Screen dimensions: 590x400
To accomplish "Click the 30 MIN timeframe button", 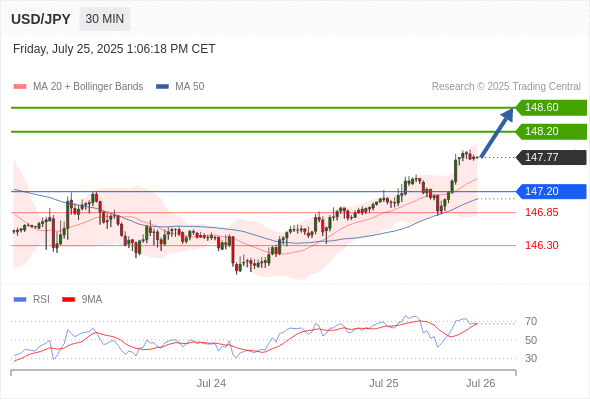I will click(x=105, y=19).
